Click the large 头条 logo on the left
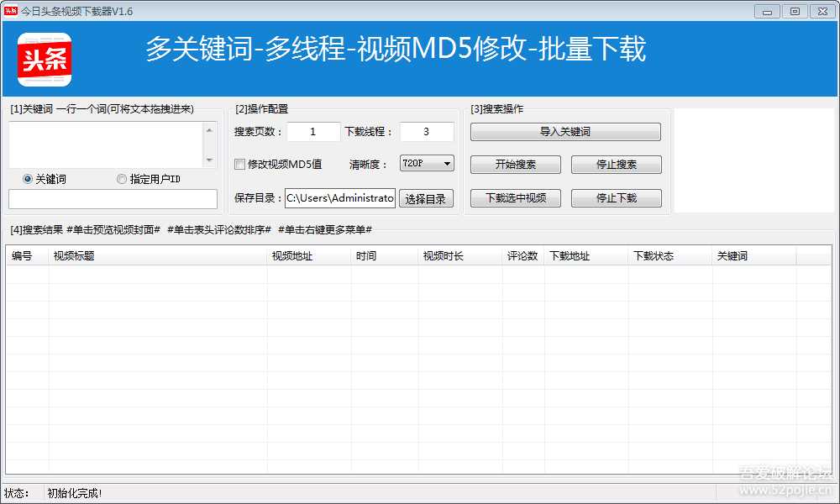Image resolution: width=840 pixels, height=504 pixels. (x=44, y=59)
